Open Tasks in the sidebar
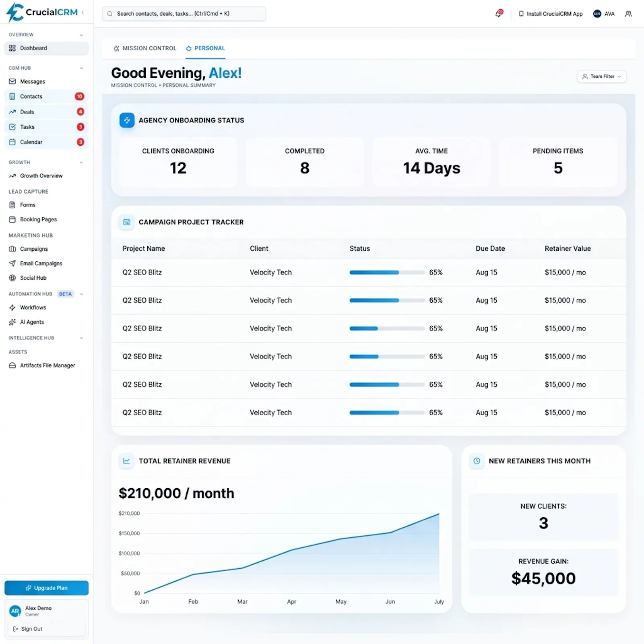 pos(46,127)
